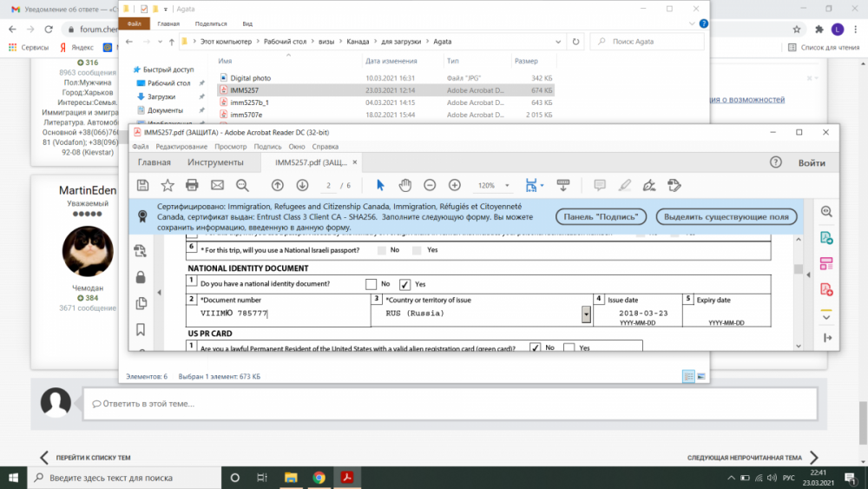Select the Hand pan tool
This screenshot has height=489, width=868.
(404, 185)
